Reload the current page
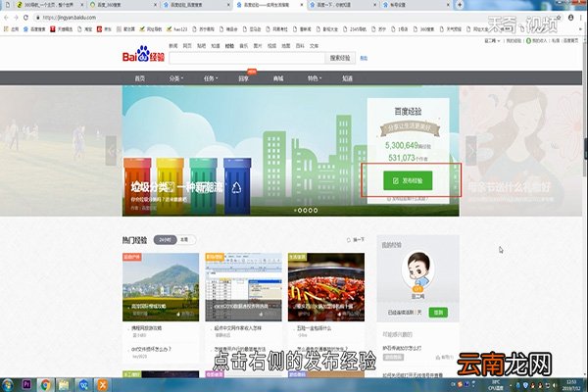The image size is (588, 392). [25, 18]
